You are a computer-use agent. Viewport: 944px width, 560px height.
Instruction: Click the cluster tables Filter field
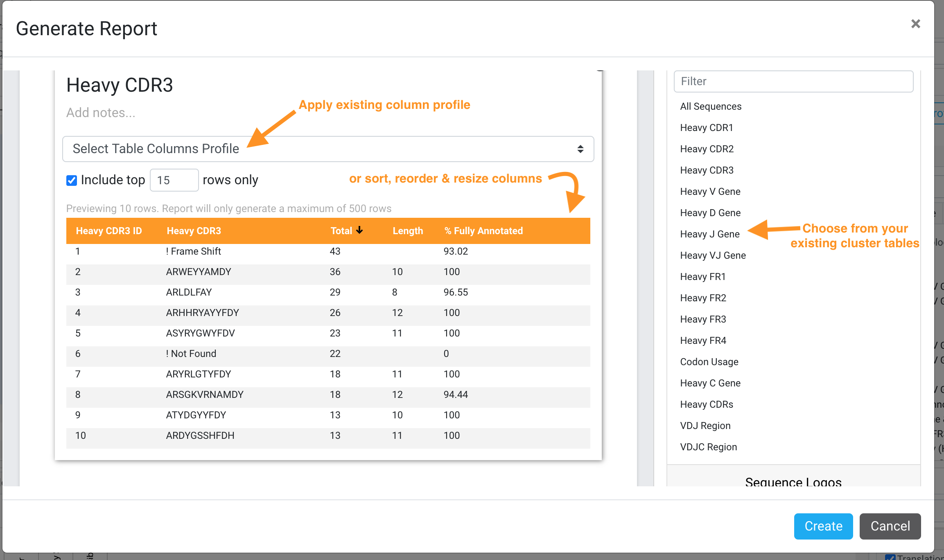(x=793, y=81)
